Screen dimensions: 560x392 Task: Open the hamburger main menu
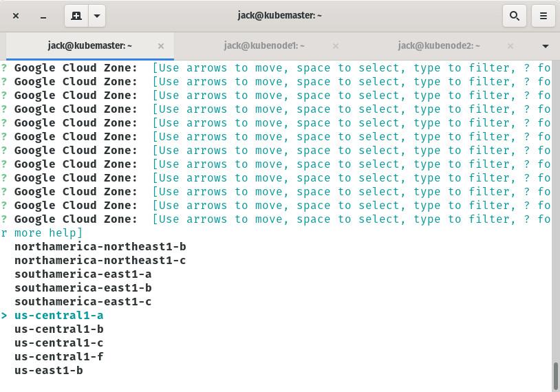tap(543, 16)
